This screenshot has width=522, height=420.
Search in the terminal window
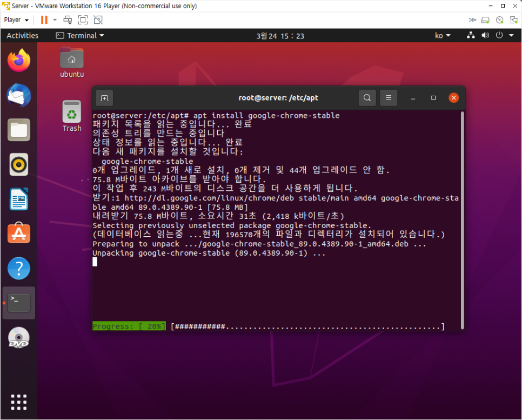pos(367,98)
